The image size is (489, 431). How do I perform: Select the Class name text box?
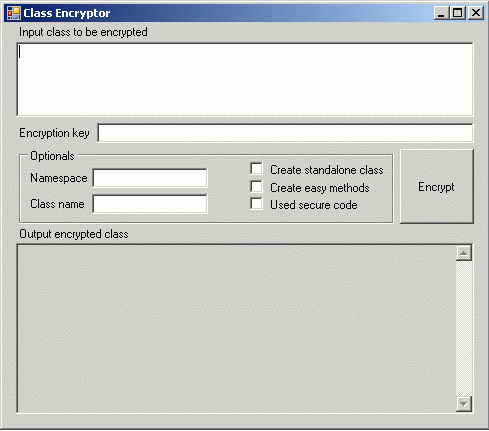[x=150, y=204]
